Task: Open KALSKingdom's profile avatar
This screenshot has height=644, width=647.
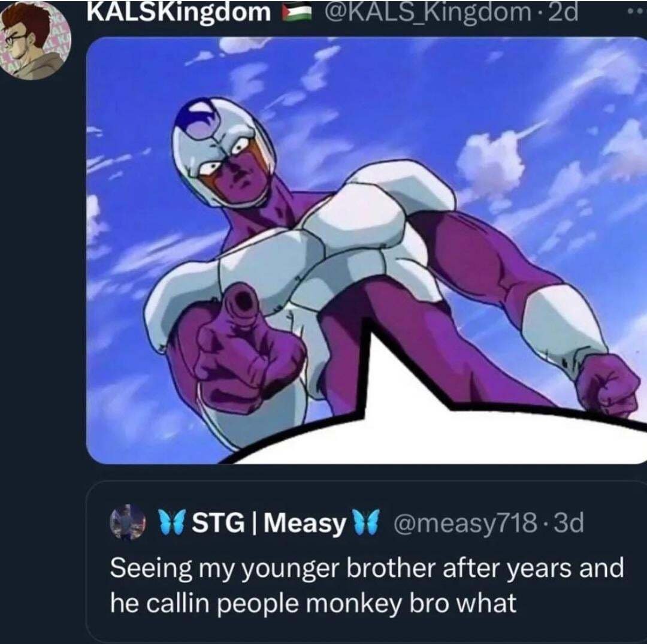Action: click(35, 40)
